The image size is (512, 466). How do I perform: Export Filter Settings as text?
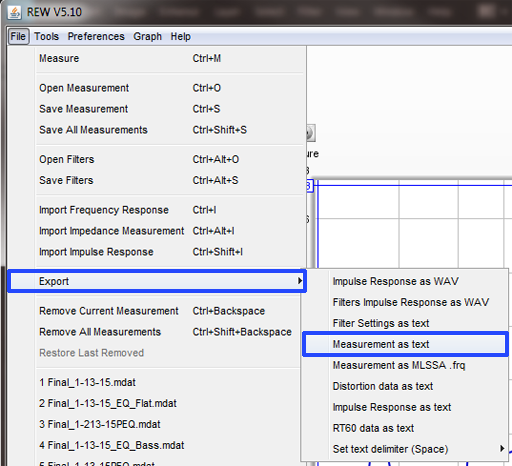[405, 323]
